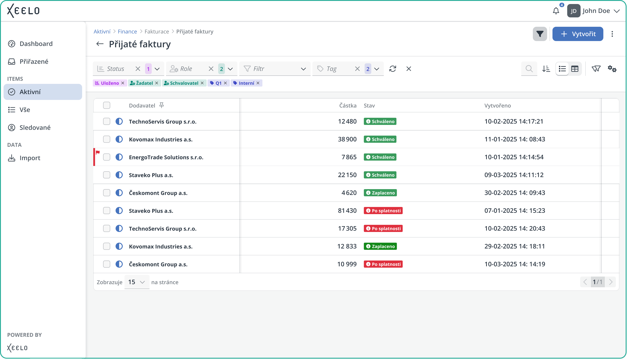Click the Vytvořit button

point(577,34)
